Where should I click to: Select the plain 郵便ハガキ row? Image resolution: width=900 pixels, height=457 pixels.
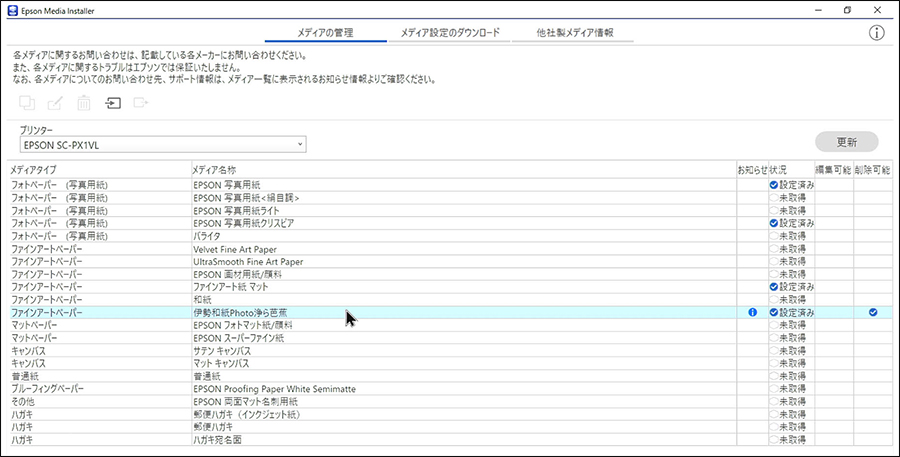450,427
